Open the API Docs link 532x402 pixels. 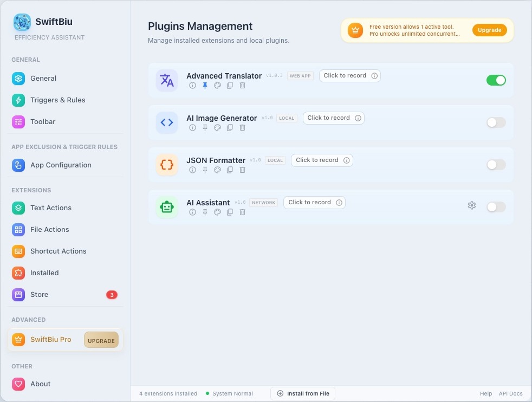510,393
